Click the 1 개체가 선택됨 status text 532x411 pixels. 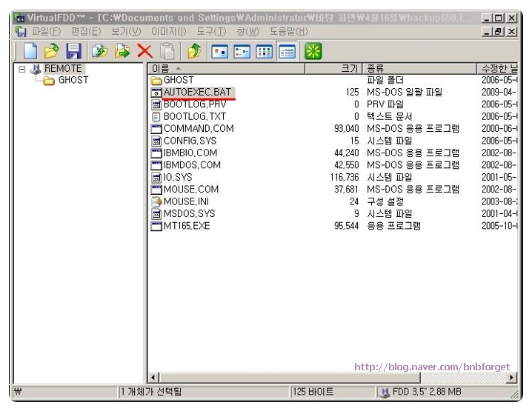click(151, 392)
